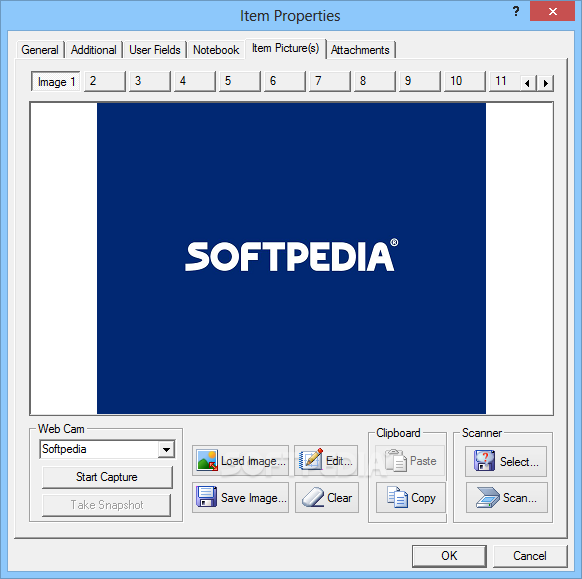Select image tab 11
The height and width of the screenshot is (579, 582).
504,81
